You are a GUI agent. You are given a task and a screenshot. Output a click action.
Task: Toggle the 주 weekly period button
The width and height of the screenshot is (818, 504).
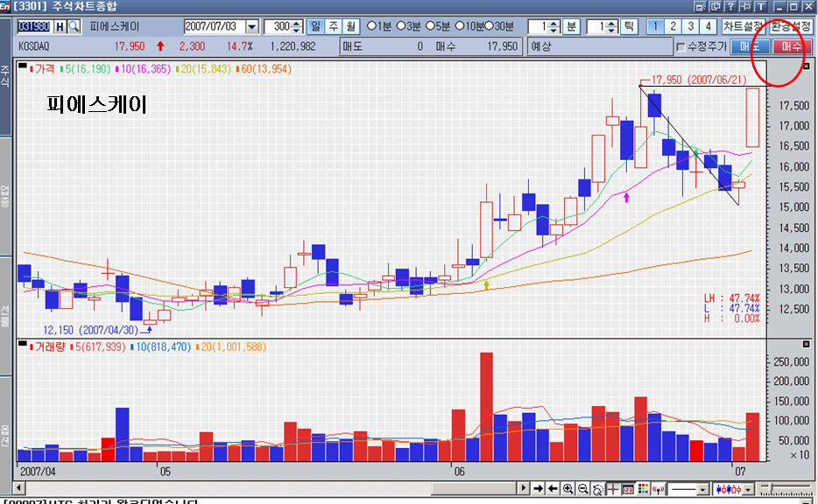pyautogui.click(x=334, y=26)
